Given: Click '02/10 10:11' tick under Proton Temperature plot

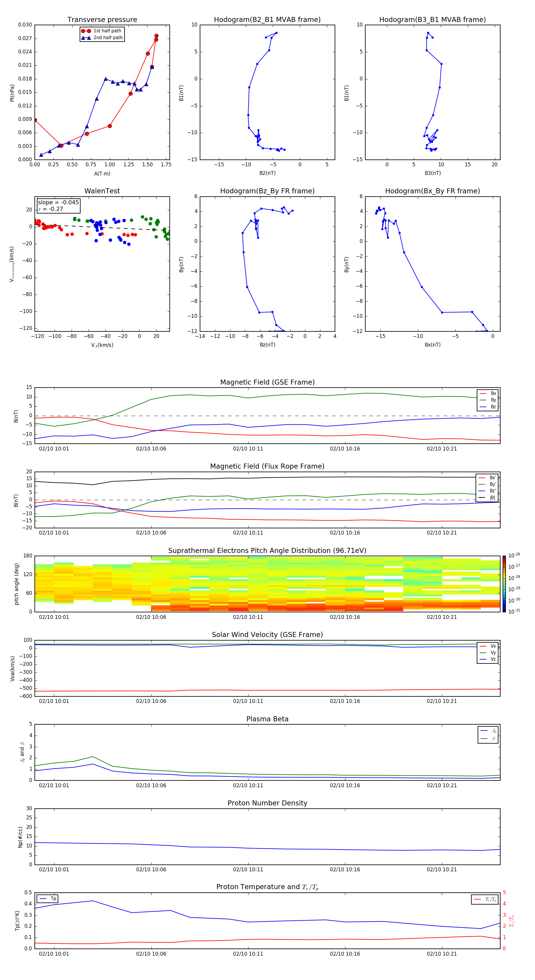Looking at the screenshot, I should point(248,954).
